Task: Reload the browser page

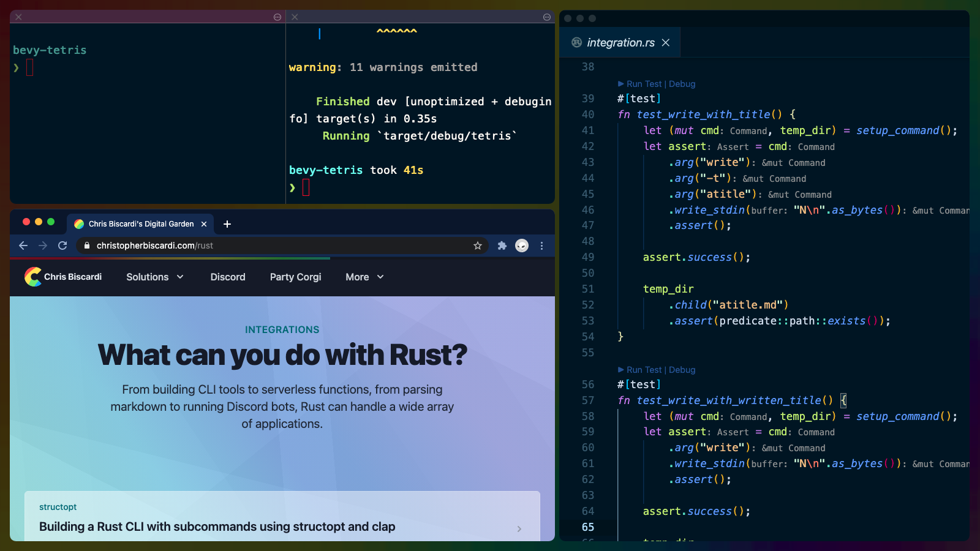Action: point(62,246)
